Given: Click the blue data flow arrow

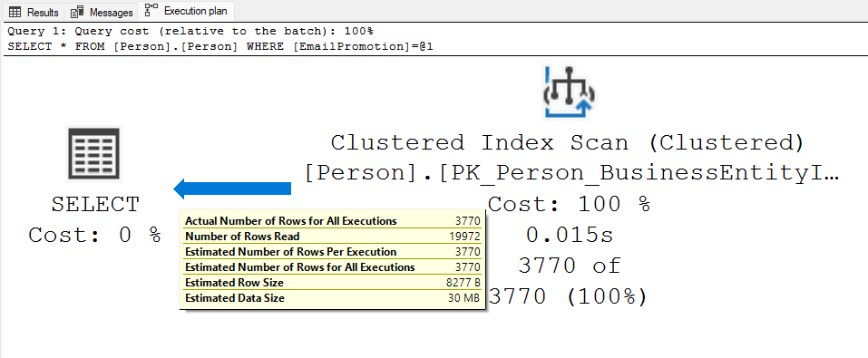Looking at the screenshot, I should [x=232, y=189].
